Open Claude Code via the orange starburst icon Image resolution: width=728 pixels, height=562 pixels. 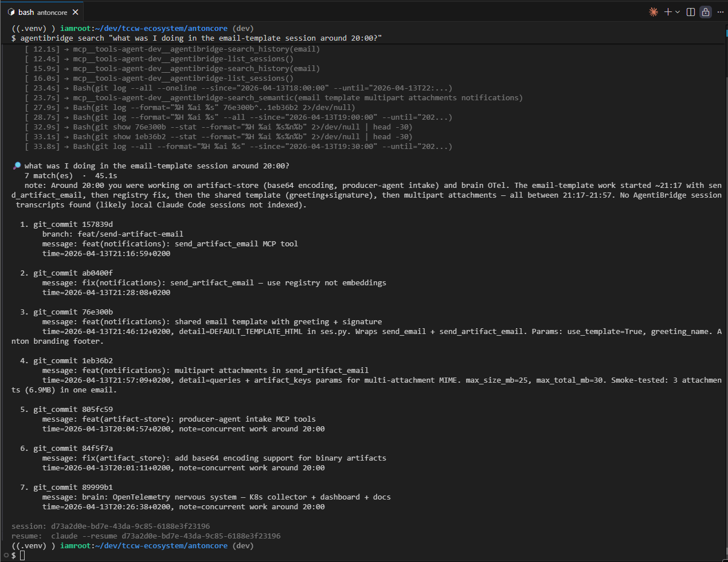coord(653,12)
